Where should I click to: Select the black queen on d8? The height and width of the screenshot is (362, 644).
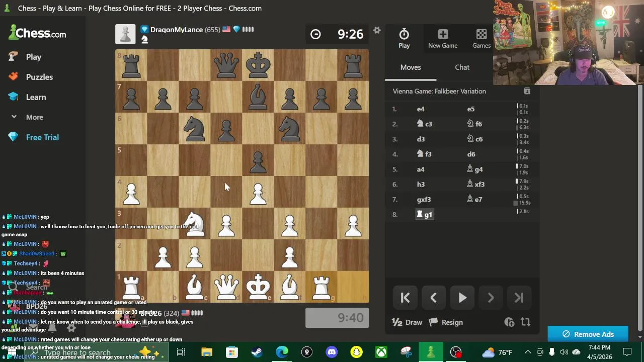coord(226,65)
